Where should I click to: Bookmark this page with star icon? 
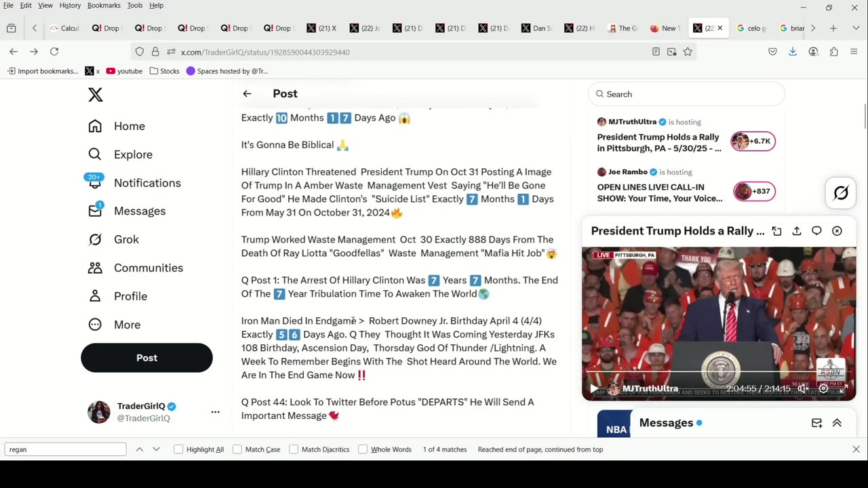pyautogui.click(x=688, y=52)
